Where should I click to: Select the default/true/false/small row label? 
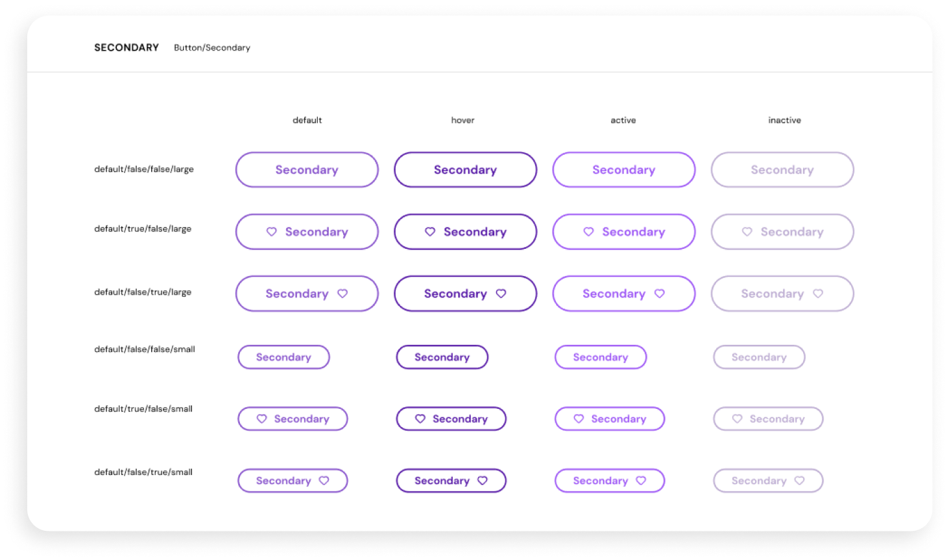tap(143, 409)
